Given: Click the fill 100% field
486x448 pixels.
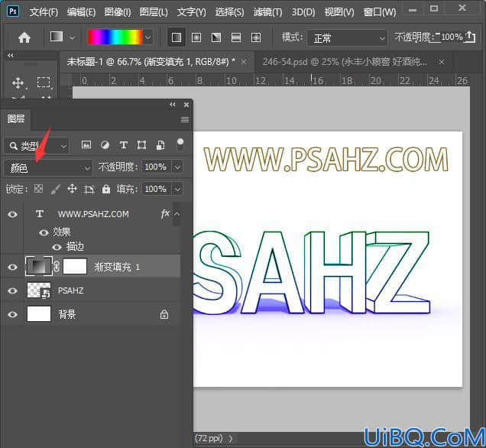Looking at the screenshot, I should 156,189.
